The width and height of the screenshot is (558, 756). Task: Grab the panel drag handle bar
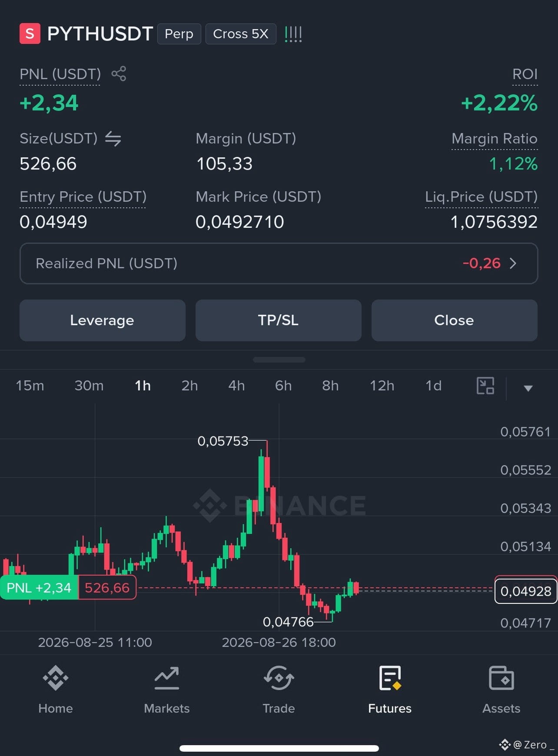pyautogui.click(x=279, y=360)
